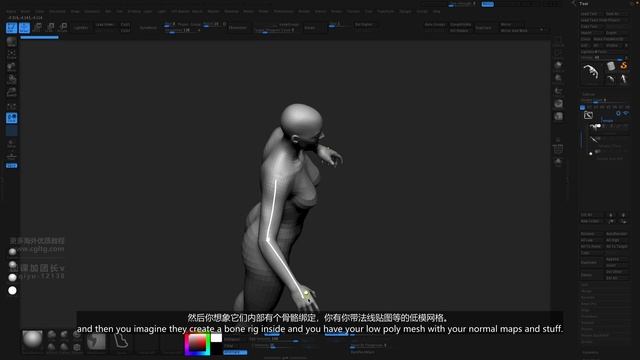The height and width of the screenshot is (360, 640).
Task: Open the Preferences menu in menu bar
Action: [283, 11]
